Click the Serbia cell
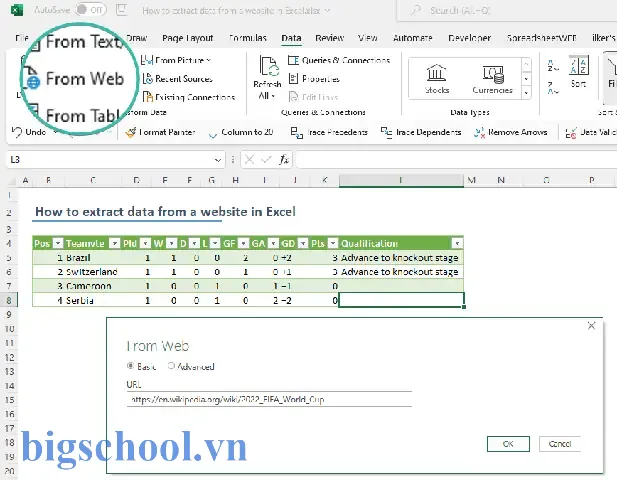617x480 pixels. tap(92, 300)
